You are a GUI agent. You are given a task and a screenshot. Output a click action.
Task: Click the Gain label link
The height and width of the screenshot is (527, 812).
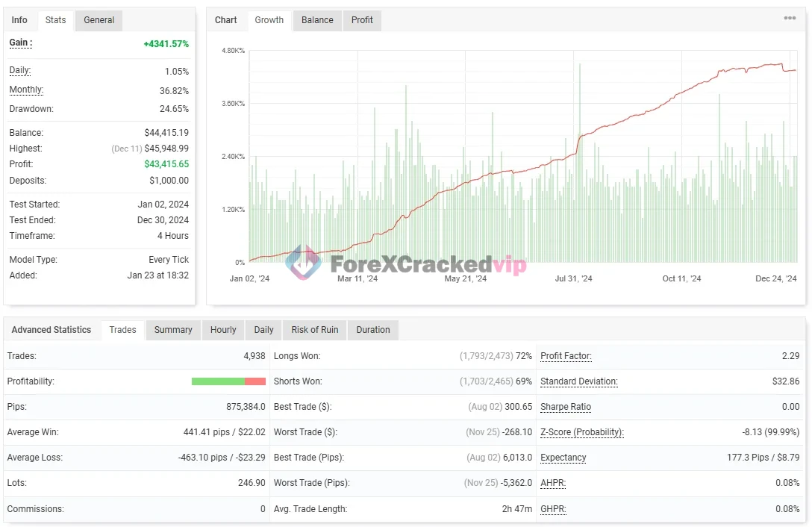[20, 43]
